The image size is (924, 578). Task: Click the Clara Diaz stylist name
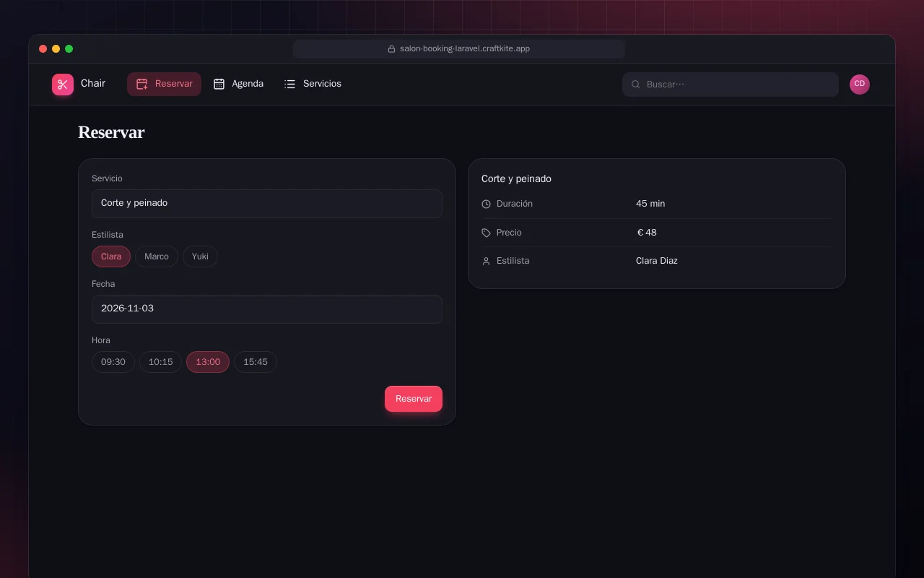[x=657, y=261]
